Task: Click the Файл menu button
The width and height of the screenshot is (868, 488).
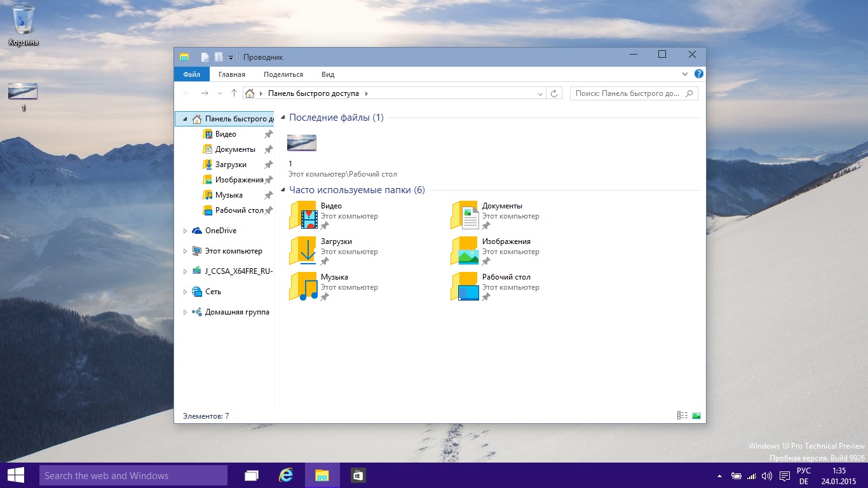Action: click(191, 74)
